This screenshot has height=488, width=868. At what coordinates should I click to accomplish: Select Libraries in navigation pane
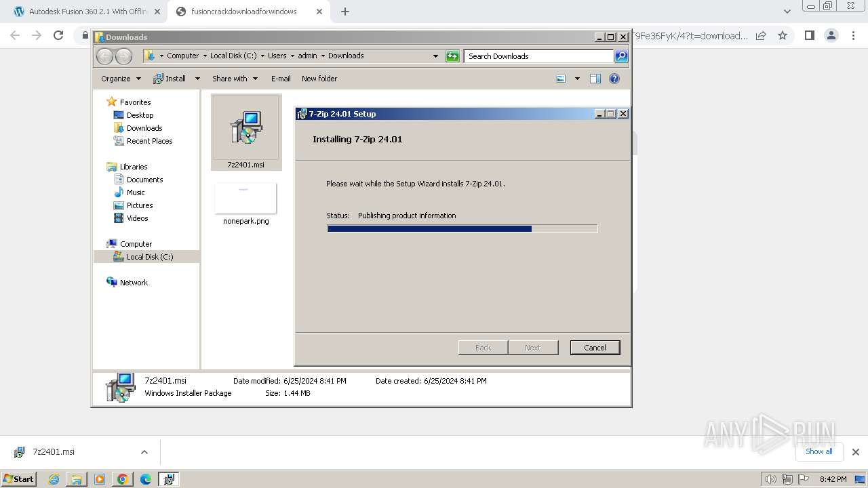coord(134,167)
